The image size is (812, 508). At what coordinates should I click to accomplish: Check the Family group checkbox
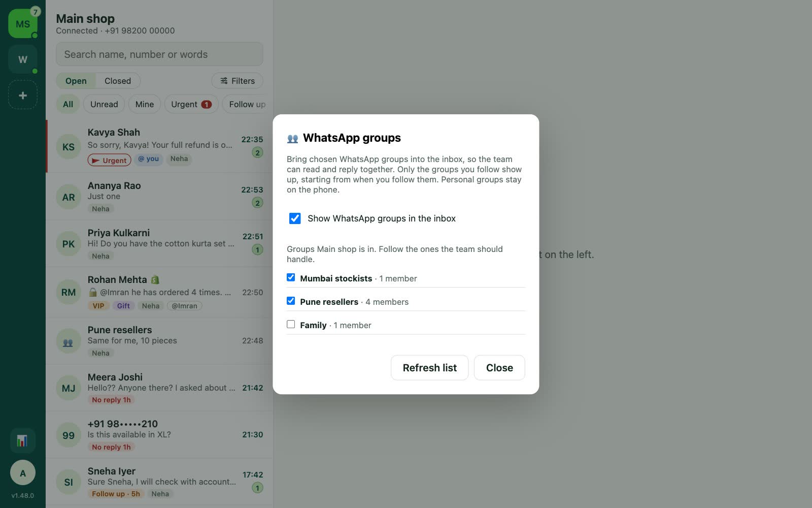(x=291, y=324)
